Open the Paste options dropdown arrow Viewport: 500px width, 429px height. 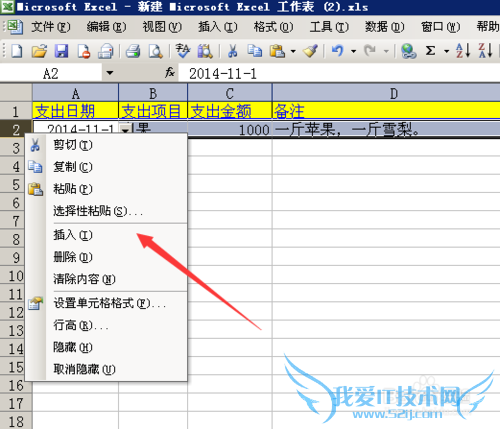(293, 51)
